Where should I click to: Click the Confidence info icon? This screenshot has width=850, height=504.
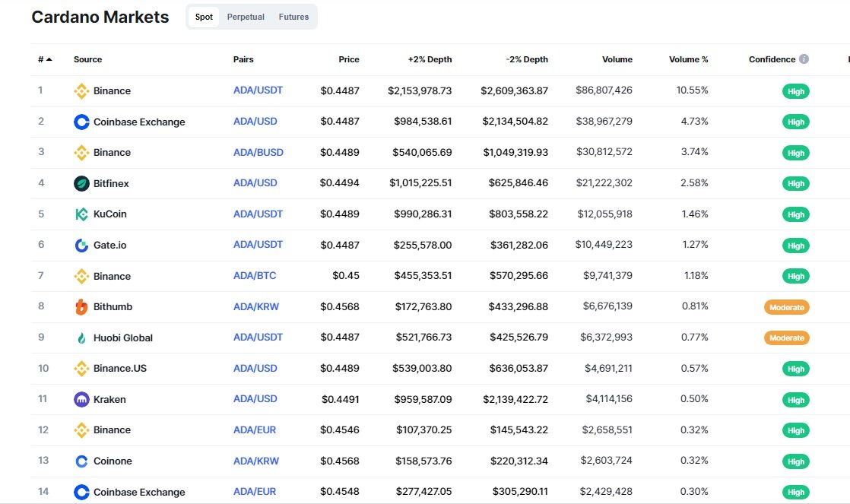point(804,59)
